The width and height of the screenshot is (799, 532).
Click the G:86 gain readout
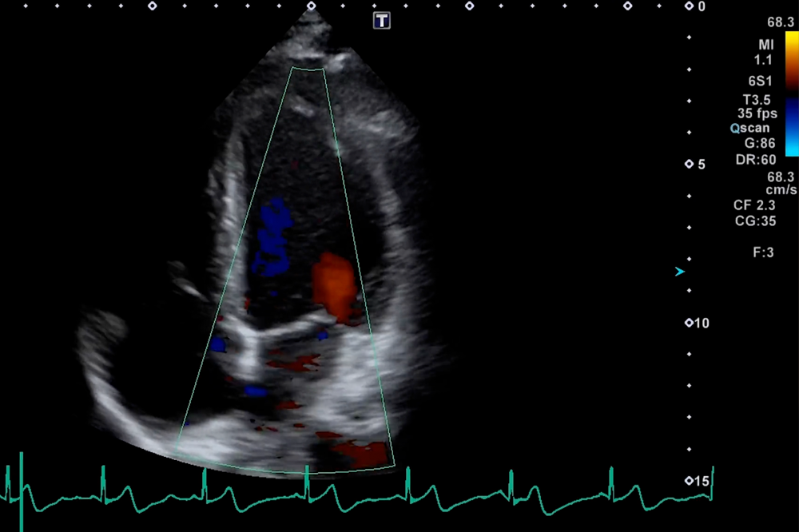click(759, 143)
